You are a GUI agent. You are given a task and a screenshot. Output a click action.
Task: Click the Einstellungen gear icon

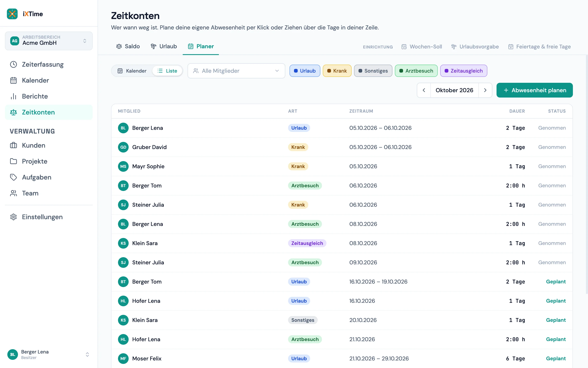13,217
